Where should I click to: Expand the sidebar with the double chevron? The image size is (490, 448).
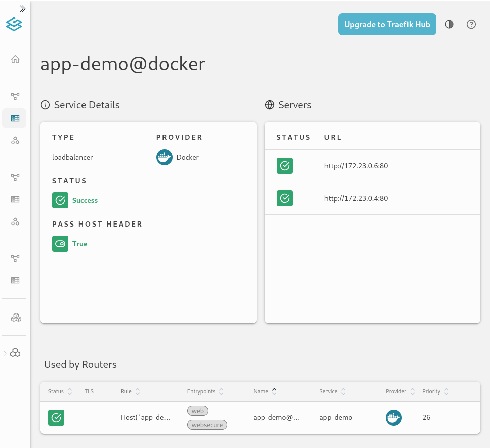(x=21, y=8)
